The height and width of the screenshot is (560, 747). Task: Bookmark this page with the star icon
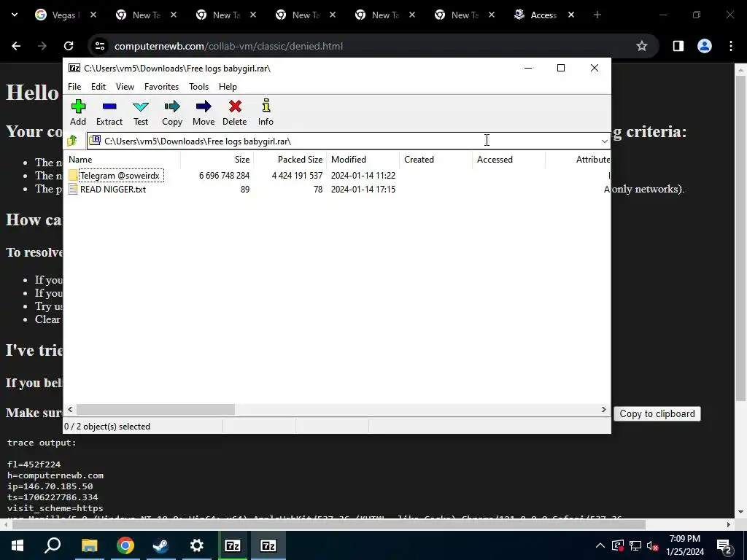coord(642,46)
